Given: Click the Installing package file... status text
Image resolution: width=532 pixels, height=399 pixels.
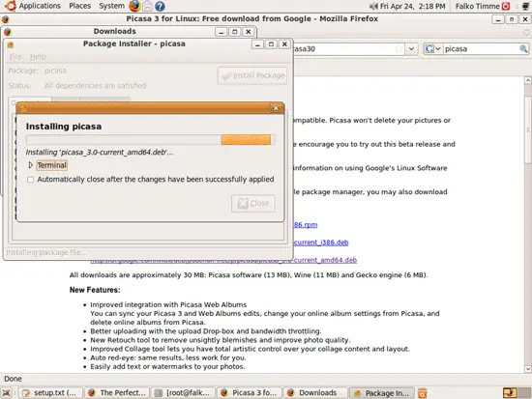Looking at the screenshot, I should (x=46, y=252).
